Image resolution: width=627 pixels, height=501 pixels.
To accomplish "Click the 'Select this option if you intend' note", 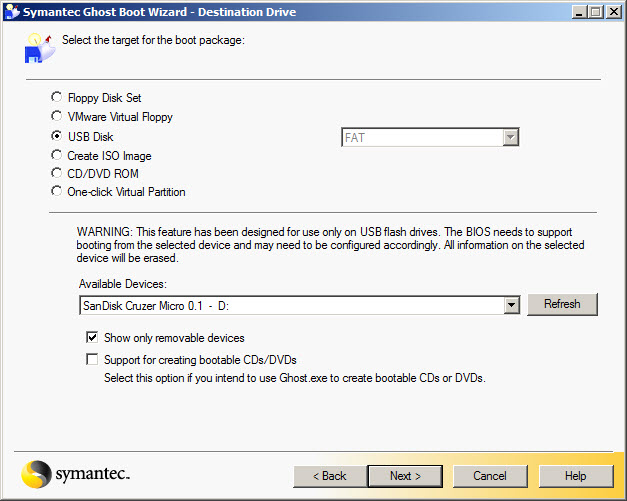I will (x=295, y=378).
